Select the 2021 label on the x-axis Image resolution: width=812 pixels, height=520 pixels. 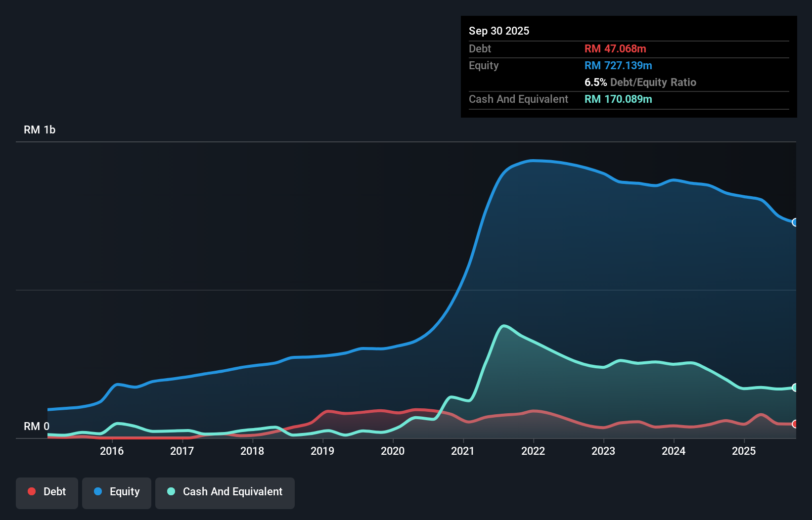coord(463,451)
